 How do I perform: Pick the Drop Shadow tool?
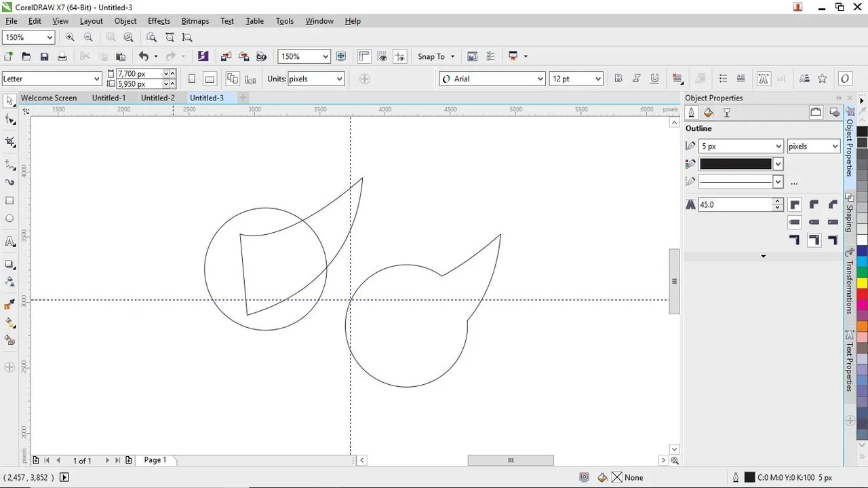point(9,264)
